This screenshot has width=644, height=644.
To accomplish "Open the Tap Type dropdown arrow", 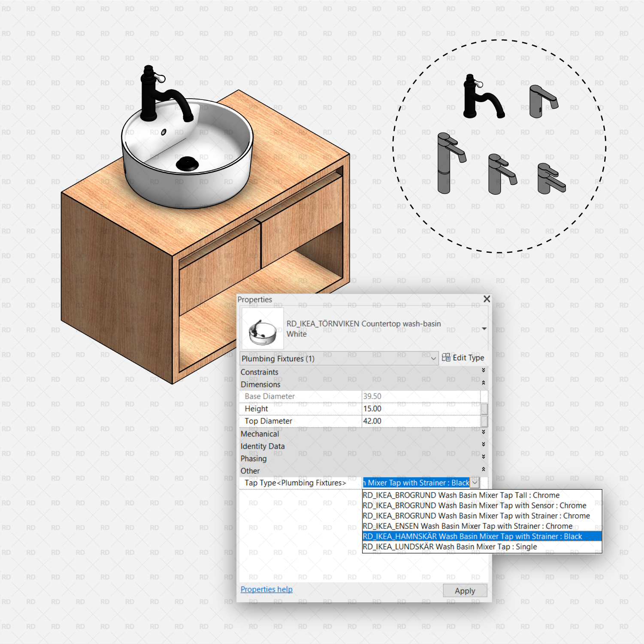I will (x=475, y=483).
